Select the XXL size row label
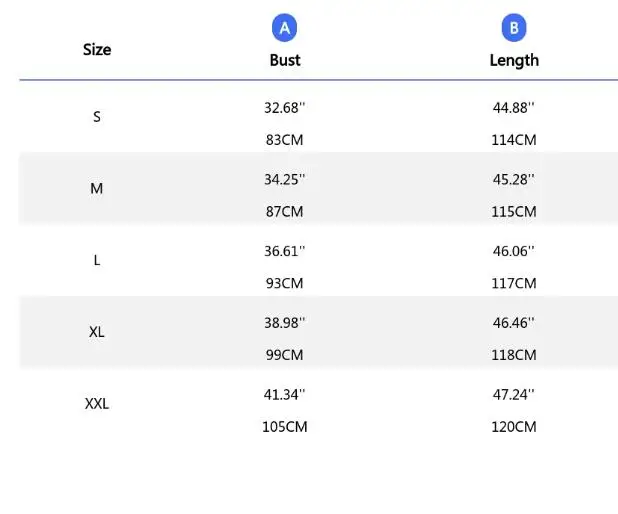Screen dimensions: 618x514 coord(97,404)
